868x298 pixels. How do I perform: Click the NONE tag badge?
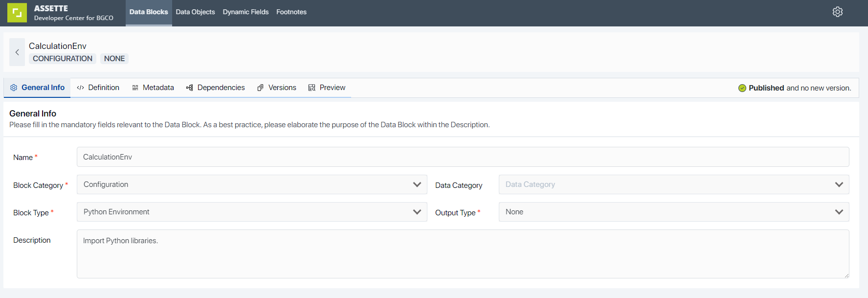[x=114, y=59]
